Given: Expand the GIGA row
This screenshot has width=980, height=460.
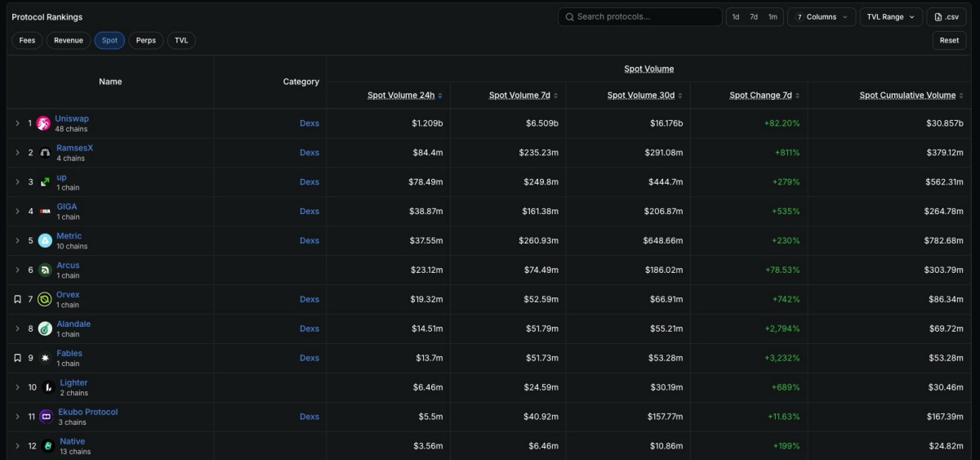Looking at the screenshot, I should (x=17, y=212).
